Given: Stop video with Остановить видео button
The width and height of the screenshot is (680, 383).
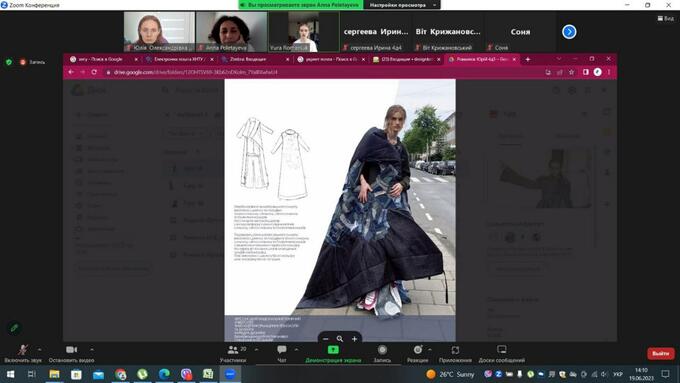Looking at the screenshot, I should [71, 354].
